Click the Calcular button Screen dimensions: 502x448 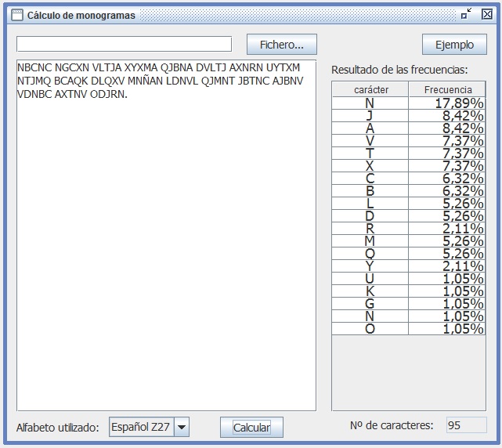(251, 427)
